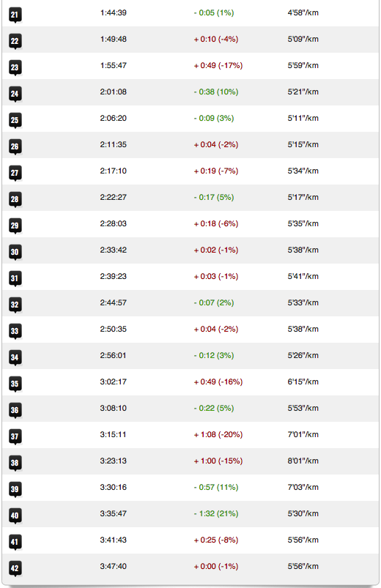Select the kilometer 33 marker badge
381x588 pixels.
click(15, 332)
